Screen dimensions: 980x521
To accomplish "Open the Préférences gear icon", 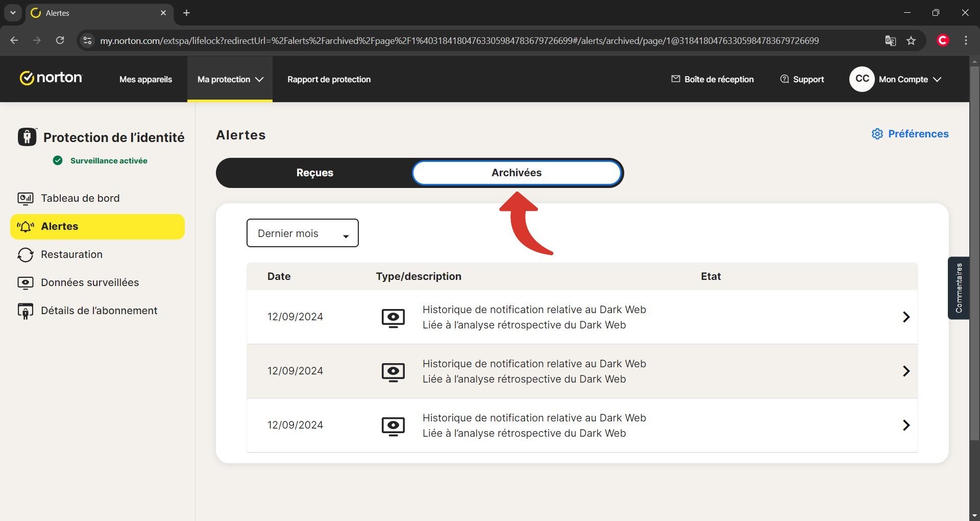I will pyautogui.click(x=877, y=134).
